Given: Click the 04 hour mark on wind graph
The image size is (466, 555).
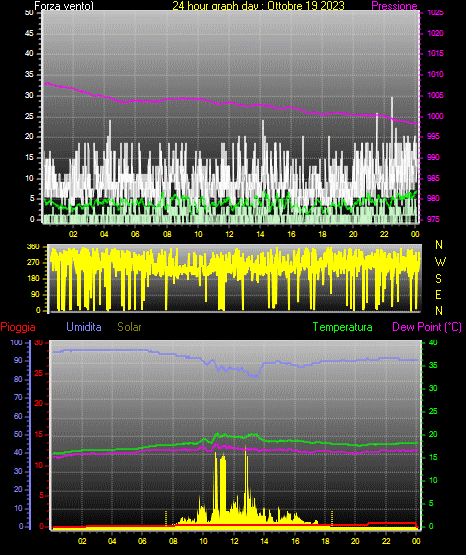Looking at the screenshot, I should coord(104,234).
